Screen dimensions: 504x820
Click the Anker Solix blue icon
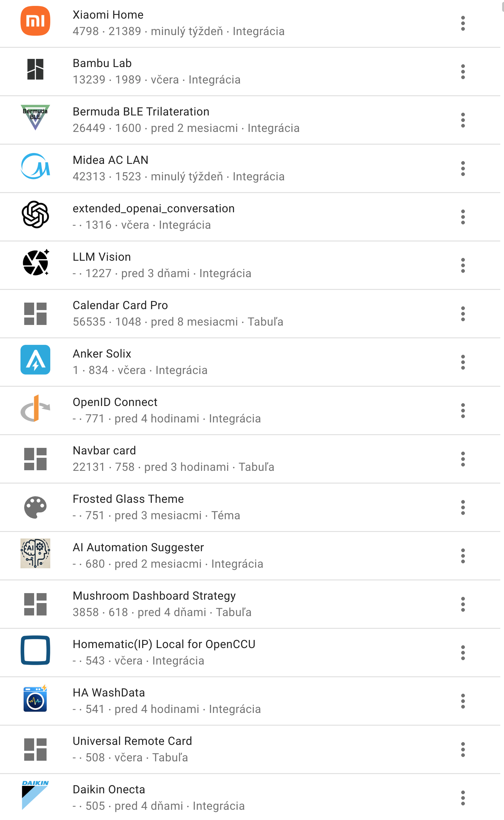[35, 360]
